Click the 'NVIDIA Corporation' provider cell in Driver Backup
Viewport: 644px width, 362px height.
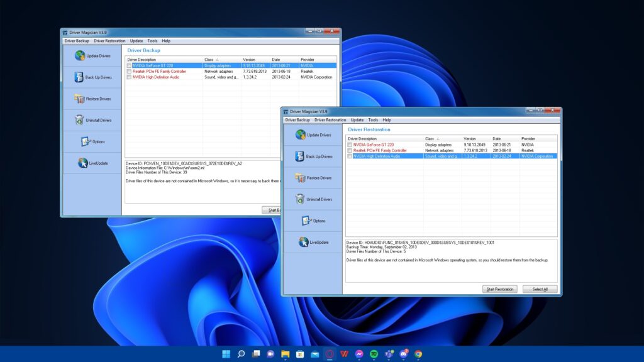[316, 77]
